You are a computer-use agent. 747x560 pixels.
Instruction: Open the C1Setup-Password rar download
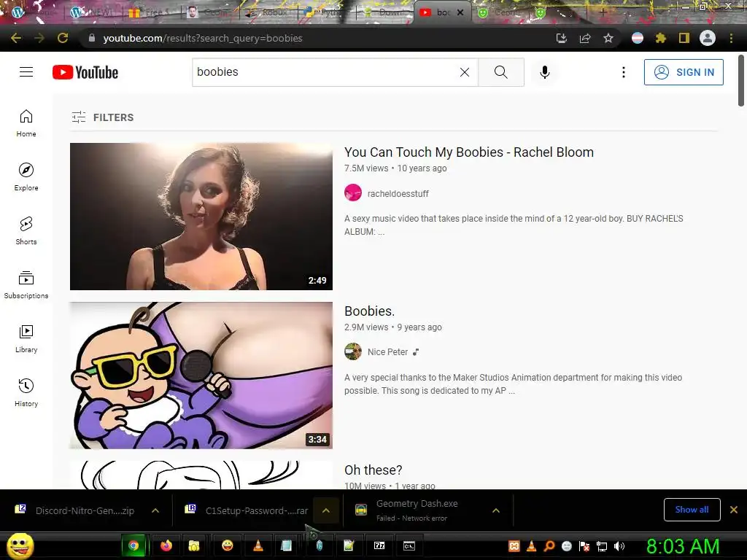point(247,510)
